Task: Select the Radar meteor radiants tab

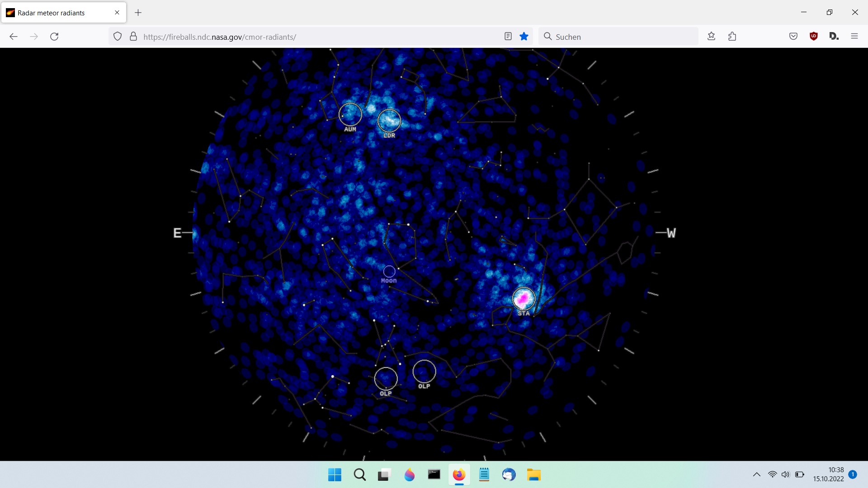Action: coord(51,13)
